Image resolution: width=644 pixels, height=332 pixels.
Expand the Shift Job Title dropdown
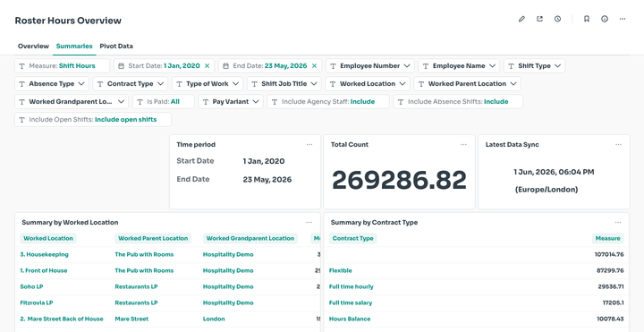284,84
